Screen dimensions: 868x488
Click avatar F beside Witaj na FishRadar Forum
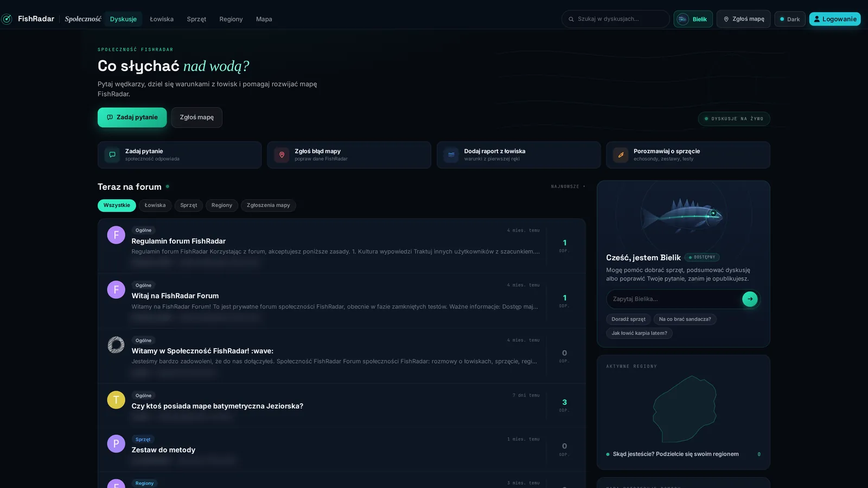(116, 290)
